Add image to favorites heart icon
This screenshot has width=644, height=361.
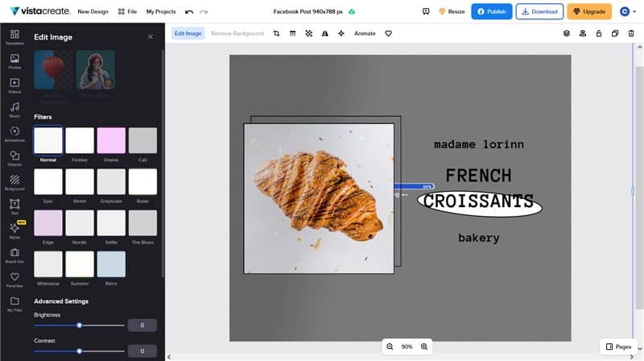pos(389,33)
